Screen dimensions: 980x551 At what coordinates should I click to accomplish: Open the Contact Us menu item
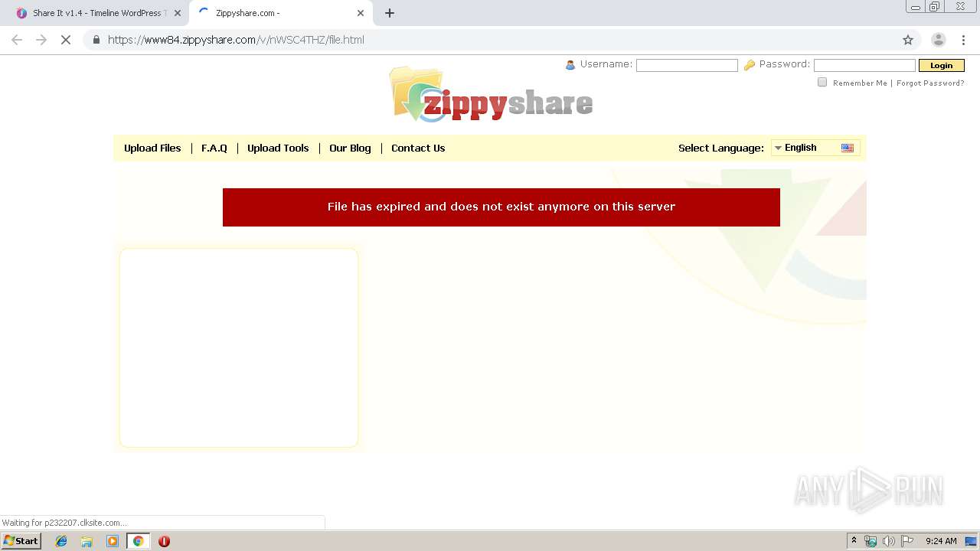tap(418, 148)
